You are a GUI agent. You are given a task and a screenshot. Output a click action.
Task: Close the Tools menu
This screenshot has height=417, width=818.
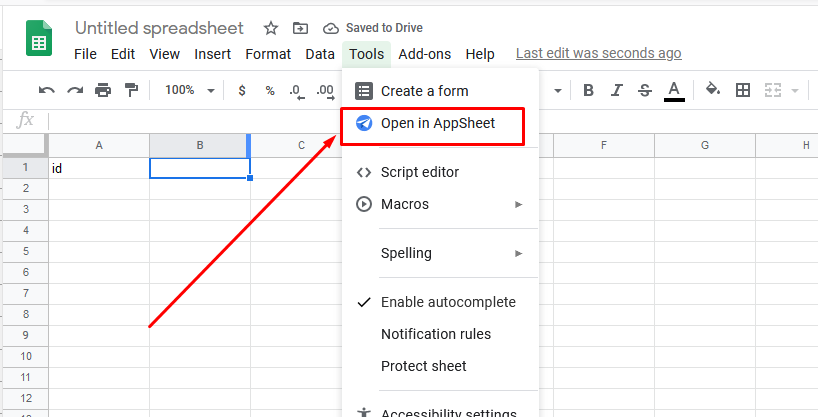tap(367, 54)
